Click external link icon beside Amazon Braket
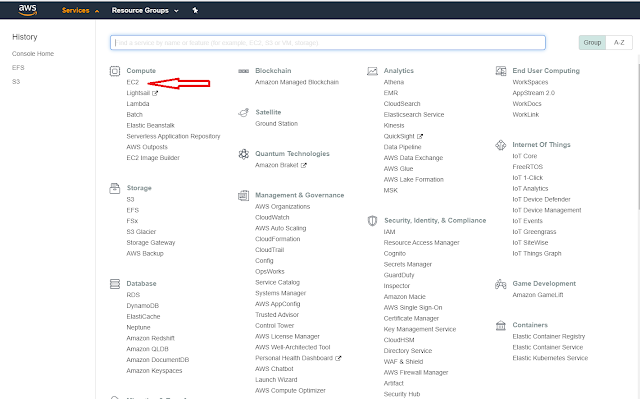Viewport: 640px width, 399px height. 304,165
